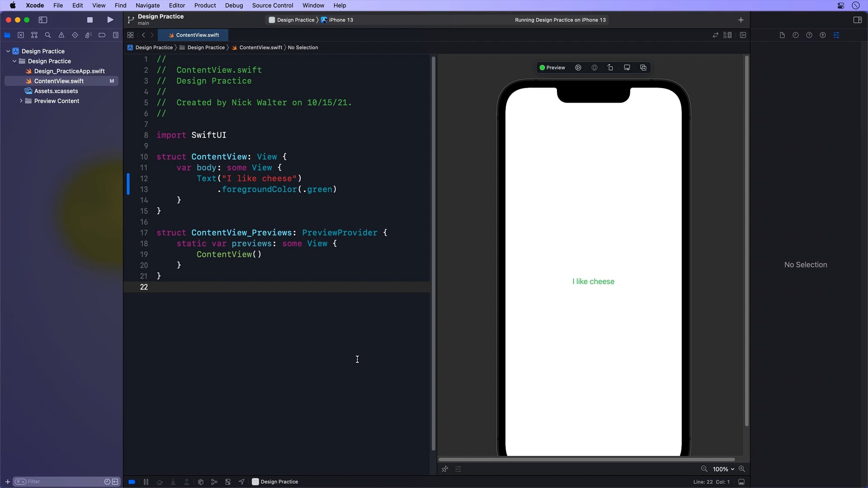The image size is (868, 488).
Task: Select Design_PracticeApp.swift file
Action: pyautogui.click(x=69, y=71)
